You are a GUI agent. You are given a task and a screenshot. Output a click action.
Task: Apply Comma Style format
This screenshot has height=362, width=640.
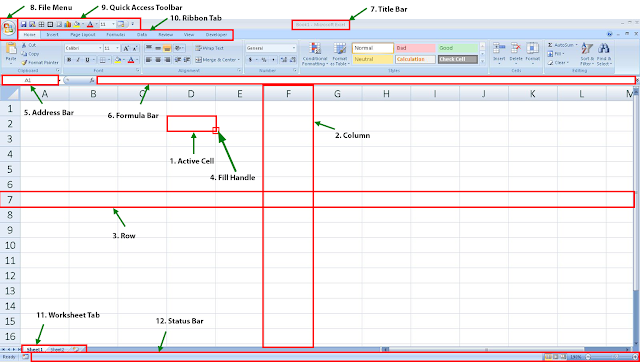[273, 60]
